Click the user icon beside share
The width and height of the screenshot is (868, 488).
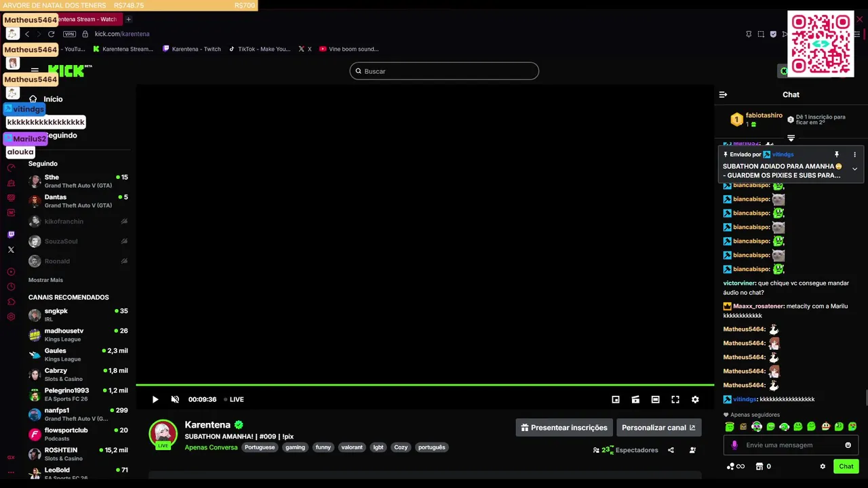pyautogui.click(x=692, y=450)
